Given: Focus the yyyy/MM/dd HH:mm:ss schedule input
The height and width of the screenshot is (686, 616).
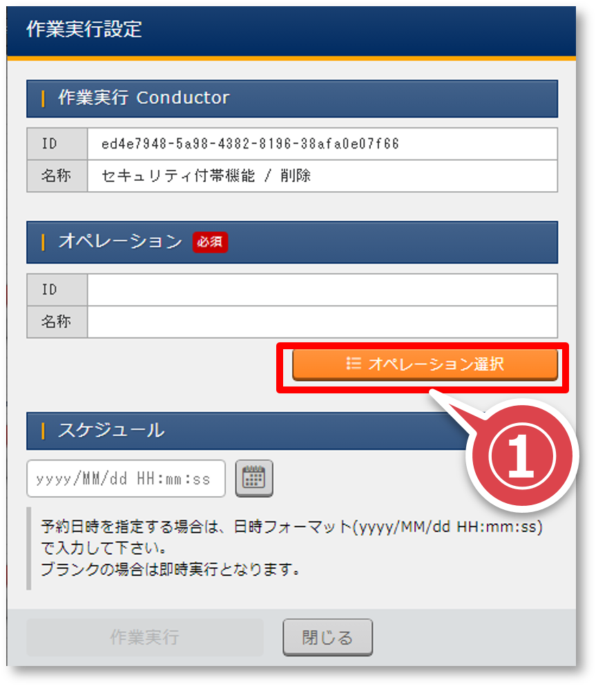Looking at the screenshot, I should (x=126, y=479).
